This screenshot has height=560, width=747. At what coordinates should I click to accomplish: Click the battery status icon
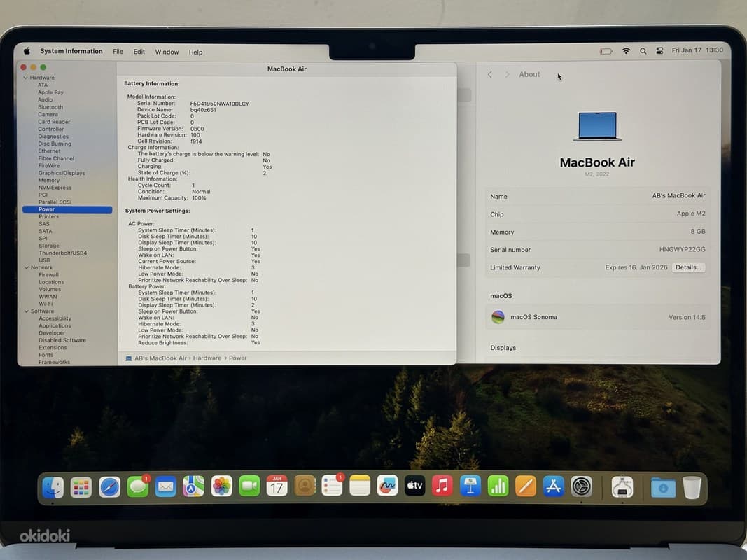click(x=606, y=51)
